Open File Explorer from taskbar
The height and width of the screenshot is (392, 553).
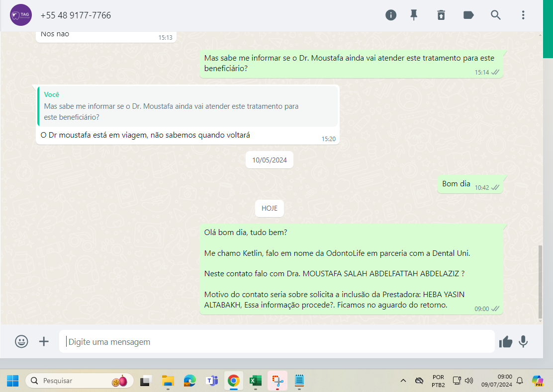(168, 381)
